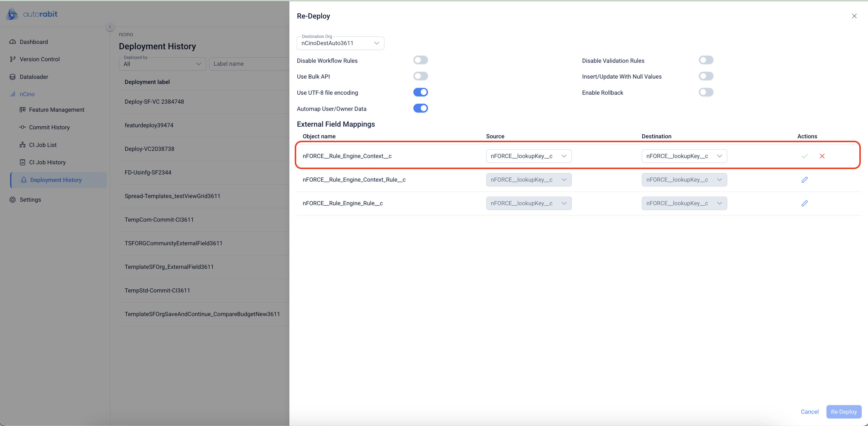
Task: Expand Destination dropdown for nFORCE__Rule_Engine_Context__c
Action: coord(684,156)
